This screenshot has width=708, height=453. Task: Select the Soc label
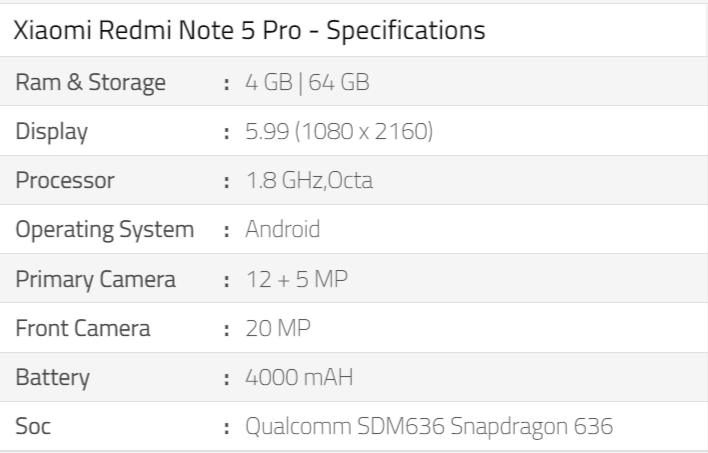point(33,426)
